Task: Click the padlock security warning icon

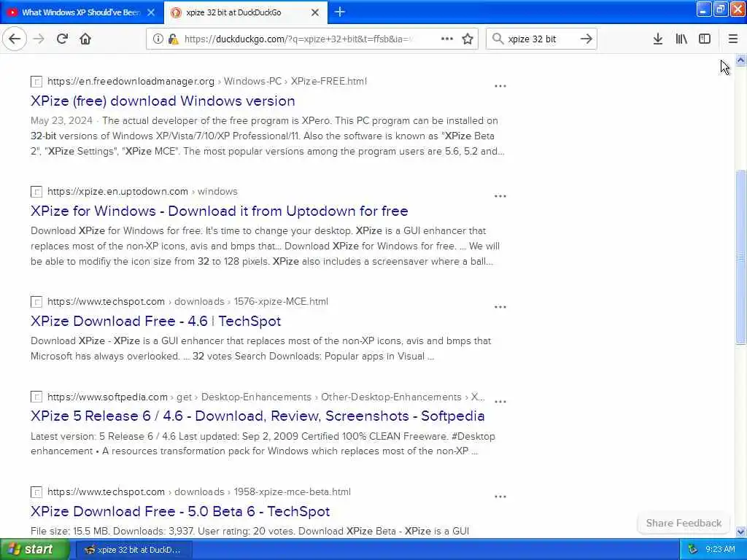Action: [x=174, y=39]
